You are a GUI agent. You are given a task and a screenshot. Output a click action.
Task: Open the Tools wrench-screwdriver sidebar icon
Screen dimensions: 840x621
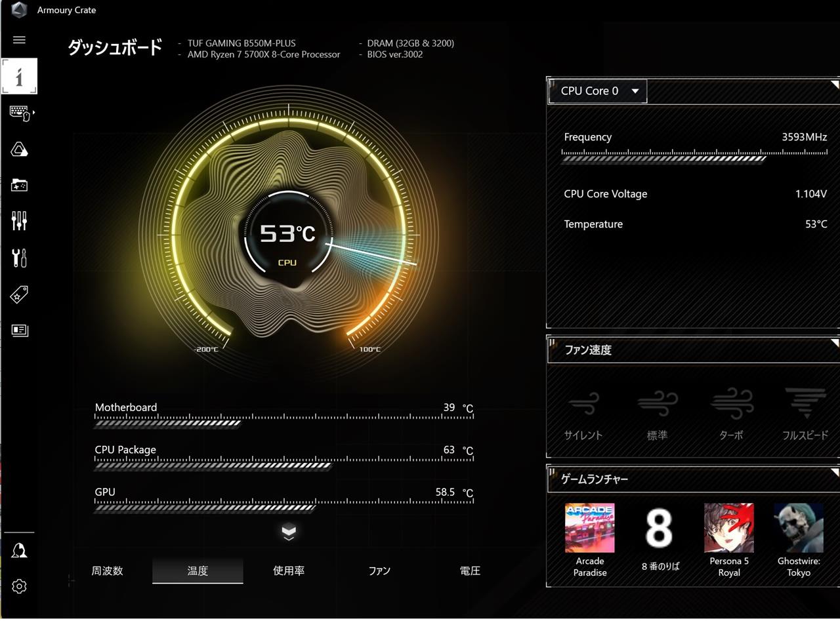click(x=19, y=258)
